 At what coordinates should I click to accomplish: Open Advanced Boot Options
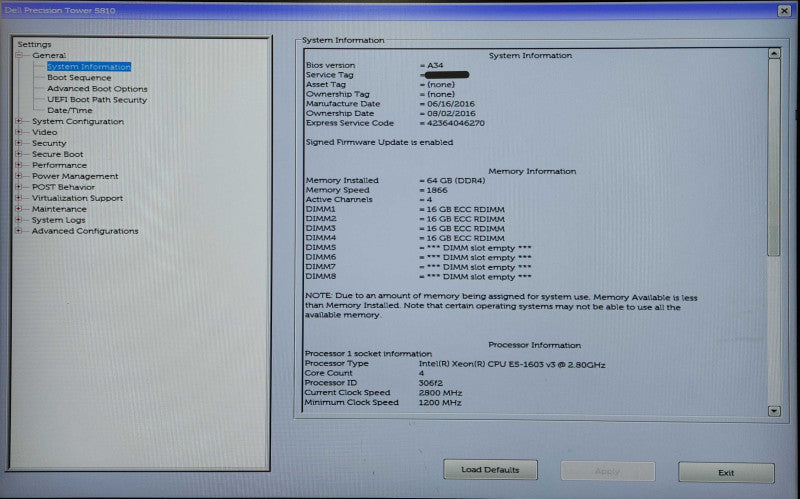97,89
